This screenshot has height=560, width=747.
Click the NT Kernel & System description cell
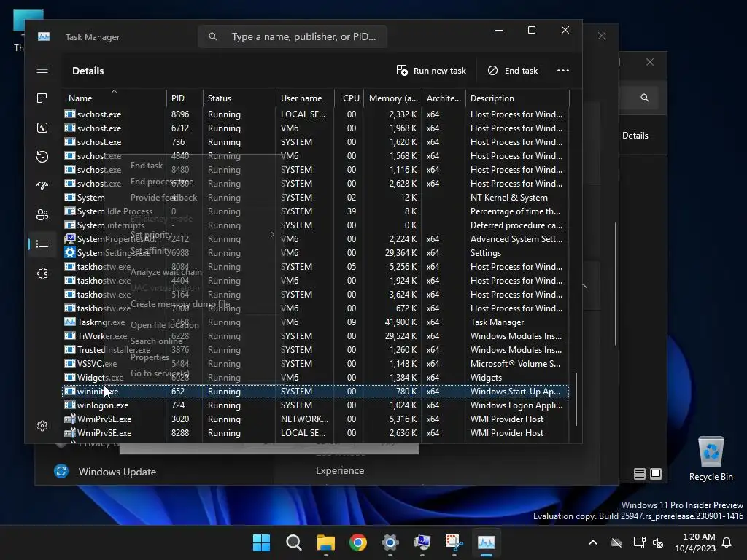pos(508,197)
